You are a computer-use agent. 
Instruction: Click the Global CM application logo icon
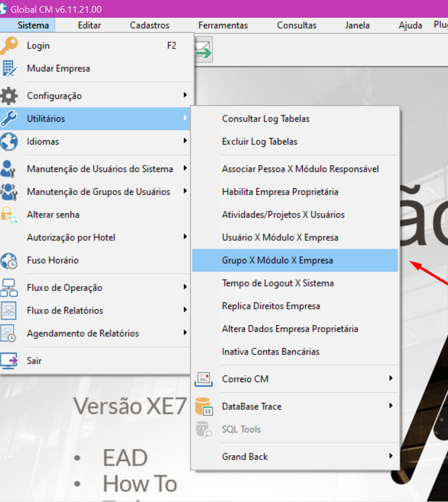[x=3, y=9]
